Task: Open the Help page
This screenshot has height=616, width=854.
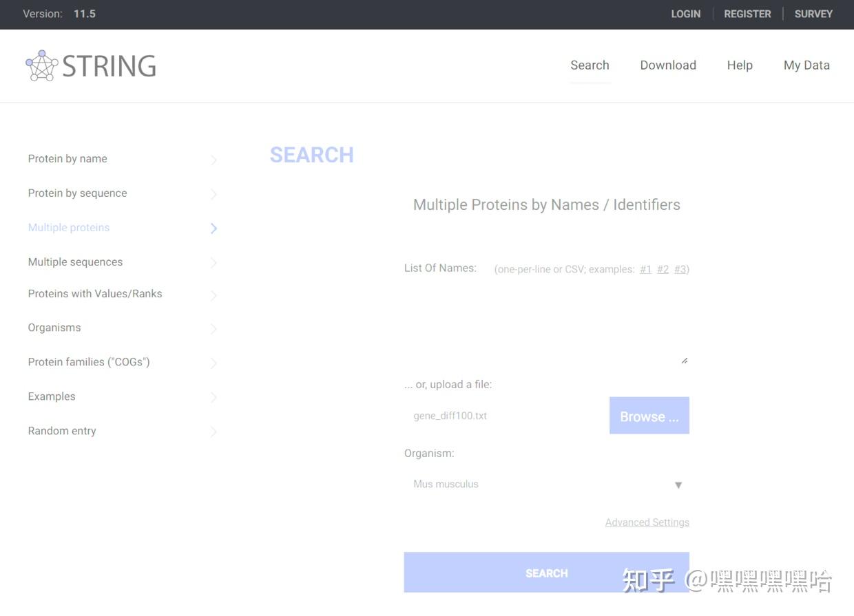Action: coord(740,65)
